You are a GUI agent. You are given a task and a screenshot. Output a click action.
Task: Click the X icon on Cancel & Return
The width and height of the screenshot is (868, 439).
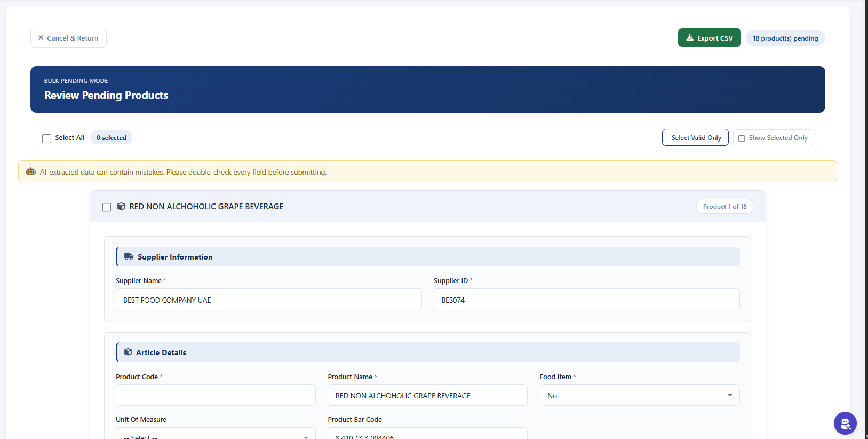pyautogui.click(x=41, y=38)
